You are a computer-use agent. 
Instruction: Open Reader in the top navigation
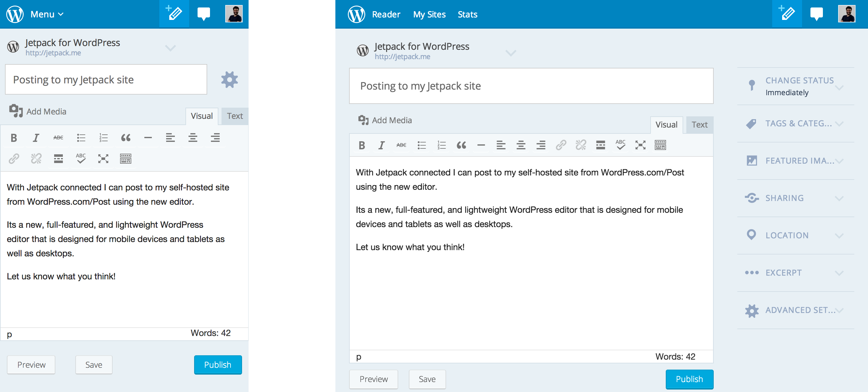coord(386,15)
